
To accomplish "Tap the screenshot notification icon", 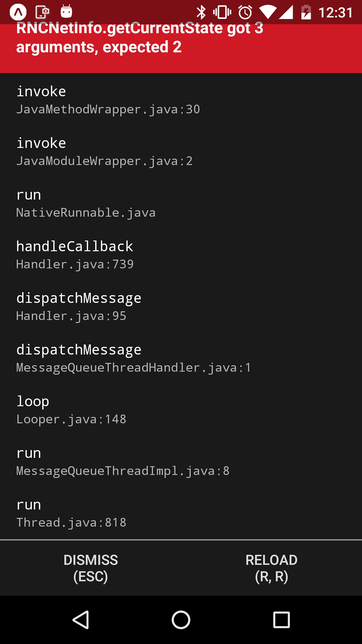I will coord(43,11).
